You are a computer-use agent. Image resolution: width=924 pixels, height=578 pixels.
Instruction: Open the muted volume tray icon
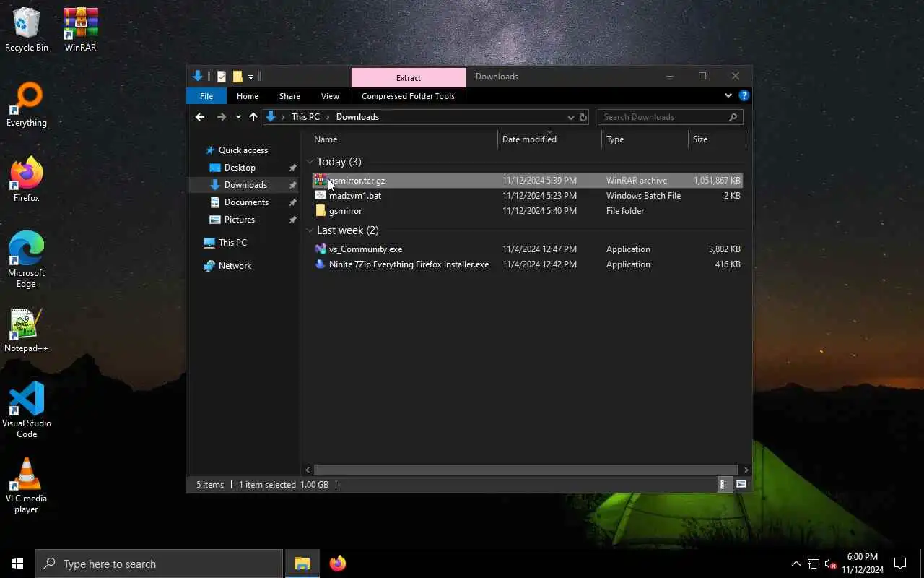tap(830, 564)
